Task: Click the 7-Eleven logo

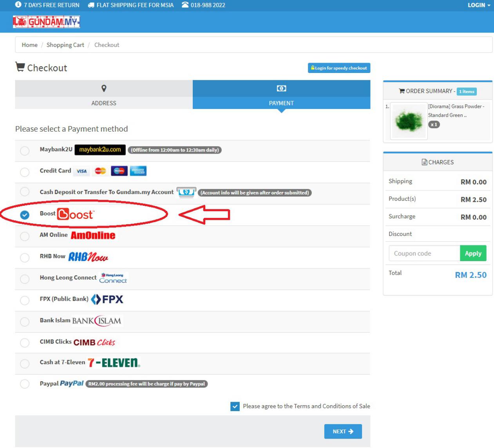Action: [x=114, y=363]
